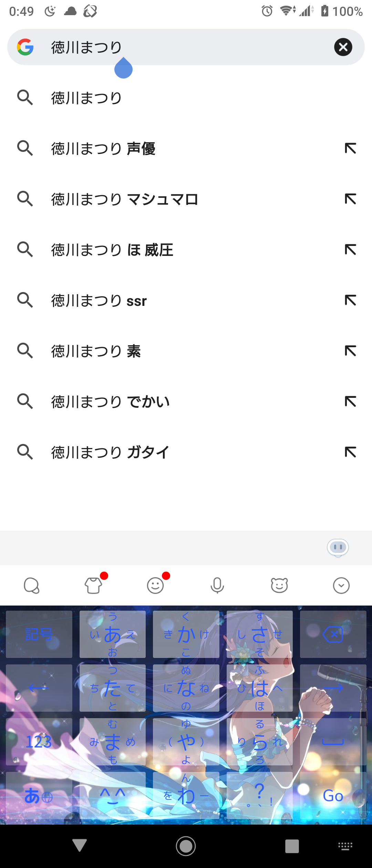Switch to 記号 symbols keyboard

pos(39,634)
